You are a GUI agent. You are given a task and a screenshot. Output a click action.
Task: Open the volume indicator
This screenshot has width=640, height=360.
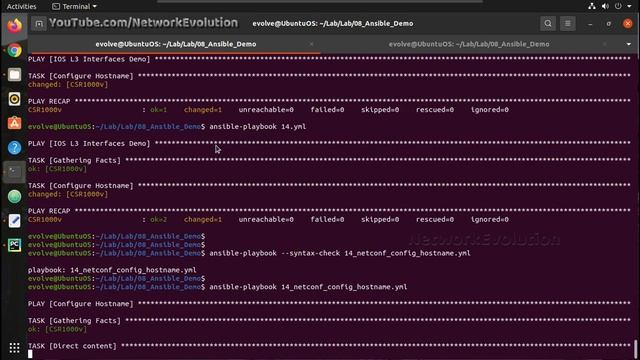click(605, 6)
